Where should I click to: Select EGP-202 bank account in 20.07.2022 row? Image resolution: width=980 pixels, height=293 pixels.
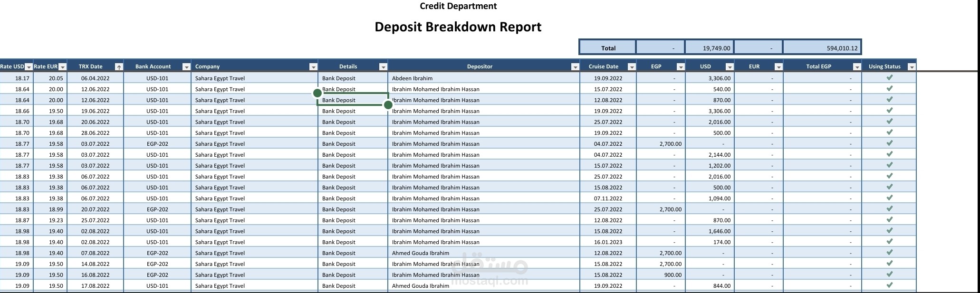(x=157, y=209)
